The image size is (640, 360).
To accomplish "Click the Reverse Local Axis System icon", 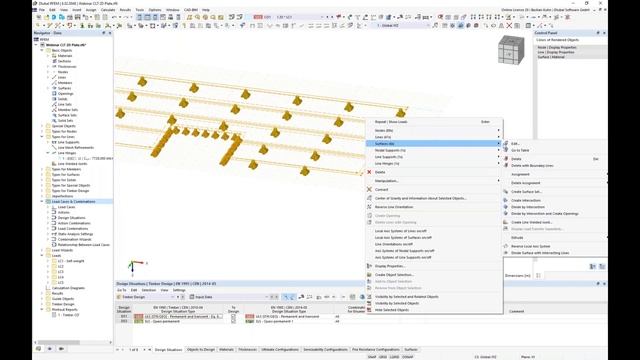I will (x=506, y=246).
